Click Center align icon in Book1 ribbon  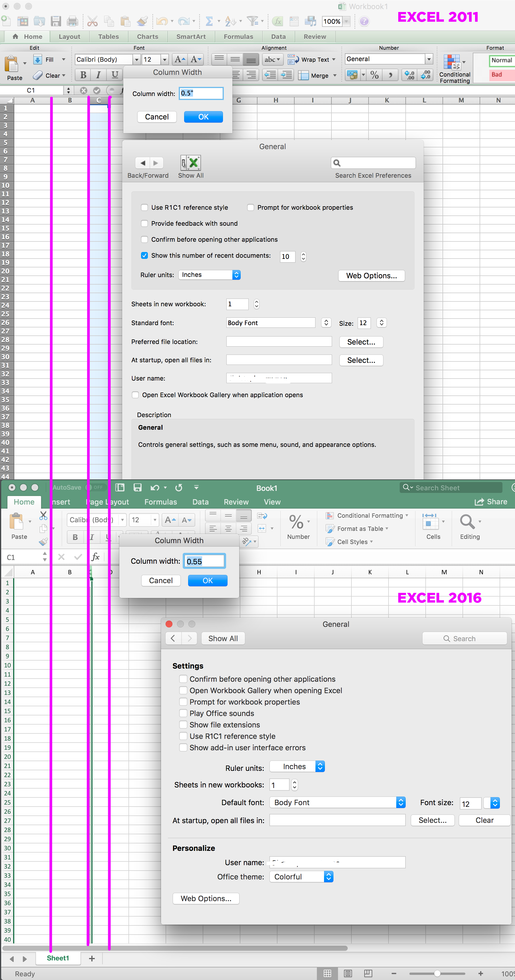pyautogui.click(x=228, y=528)
